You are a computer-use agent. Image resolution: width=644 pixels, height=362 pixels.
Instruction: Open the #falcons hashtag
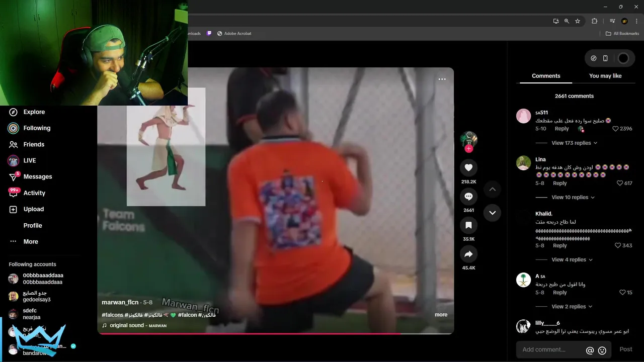point(113,315)
